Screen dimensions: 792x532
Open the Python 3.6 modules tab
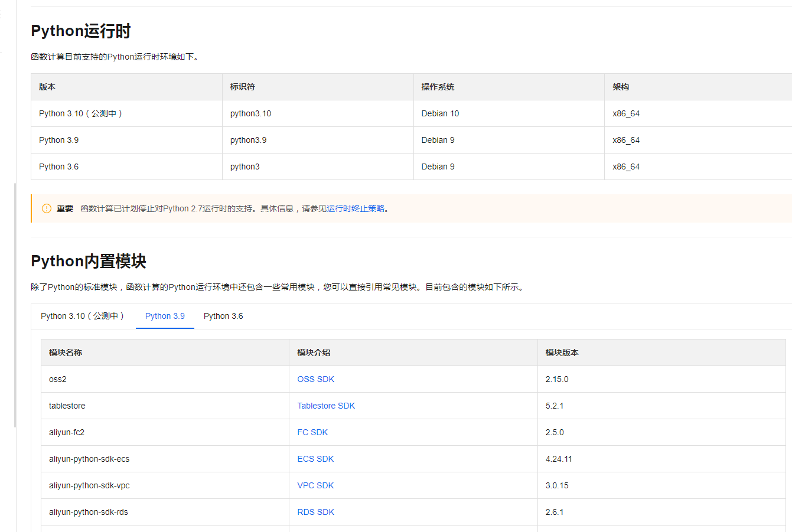[223, 316]
